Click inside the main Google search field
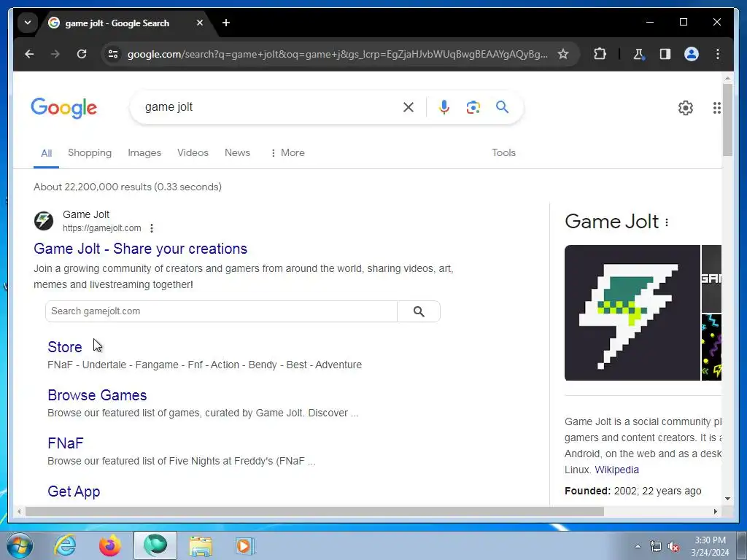This screenshot has height=560, width=747. (x=271, y=107)
